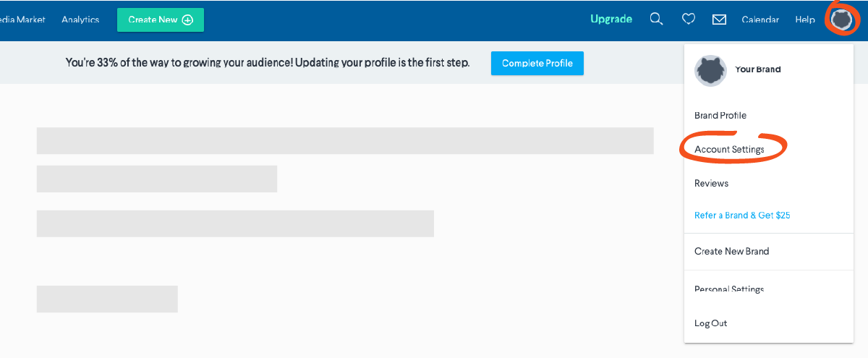The width and height of the screenshot is (868, 358).
Task: Open search with the magnifier icon
Action: tap(656, 20)
